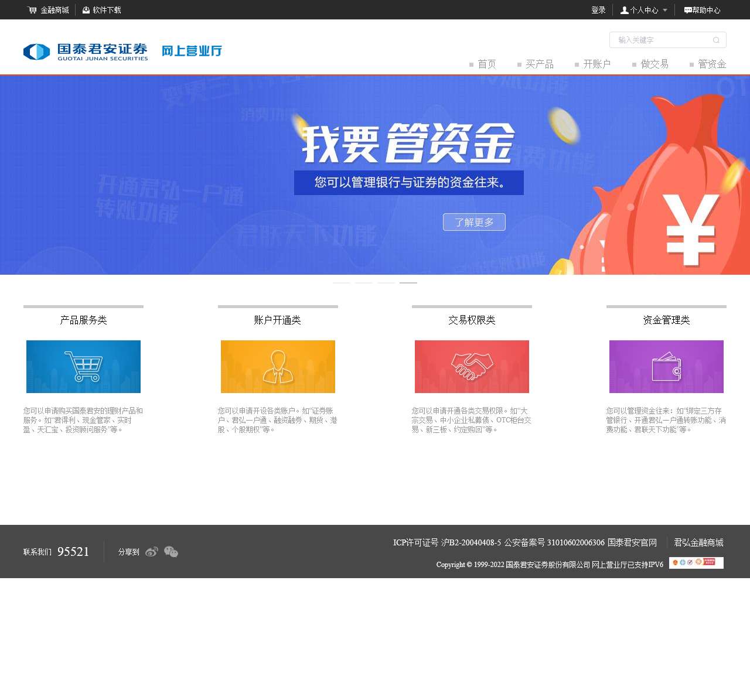
Task: Click the user icon beside 个人中心
Action: tap(625, 10)
